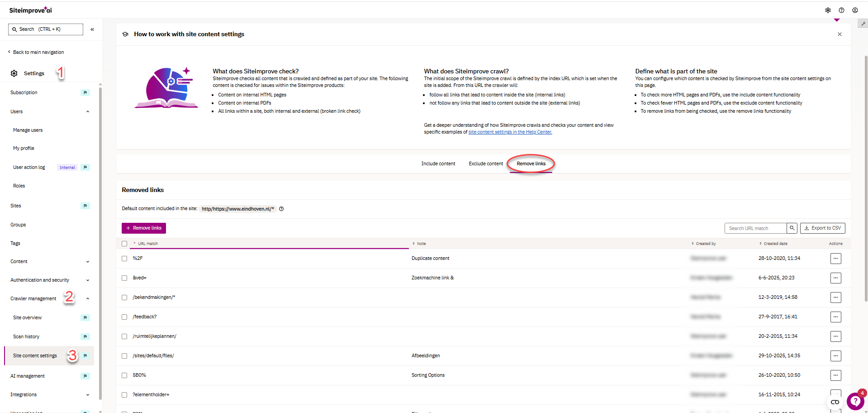Viewport: 868px width, 413px height.
Task: Open the help chat bubble with 4 notifications
Action: pos(855,401)
